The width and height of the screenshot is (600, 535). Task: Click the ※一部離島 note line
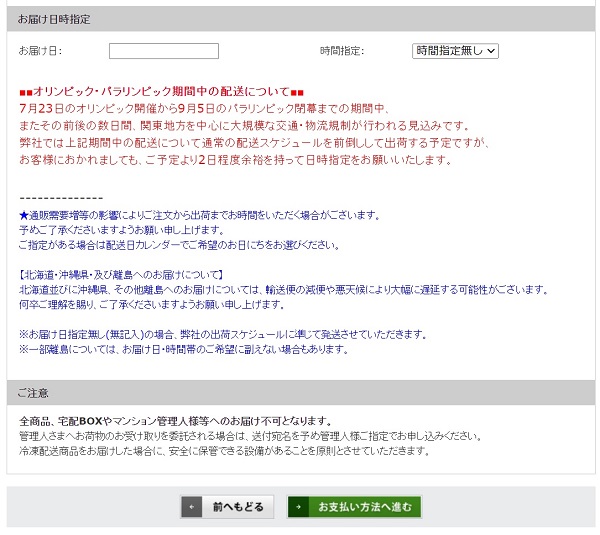tap(183, 349)
